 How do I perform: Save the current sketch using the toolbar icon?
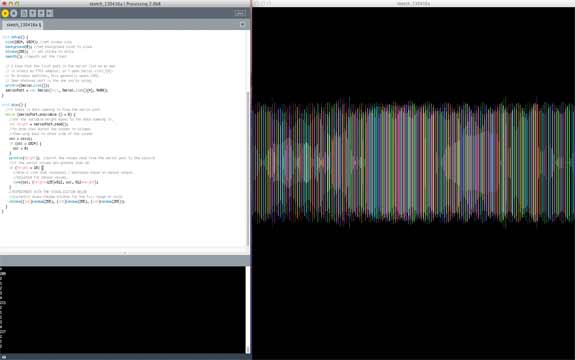pyautogui.click(x=41, y=14)
